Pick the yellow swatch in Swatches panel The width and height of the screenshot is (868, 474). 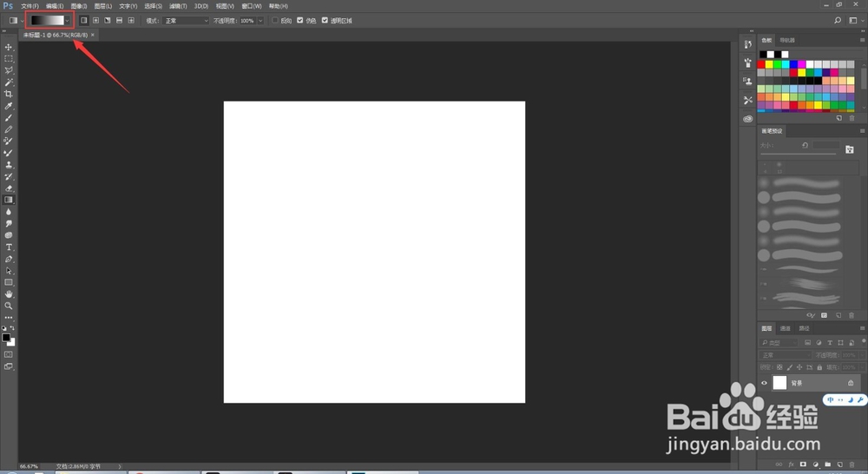[x=769, y=64]
